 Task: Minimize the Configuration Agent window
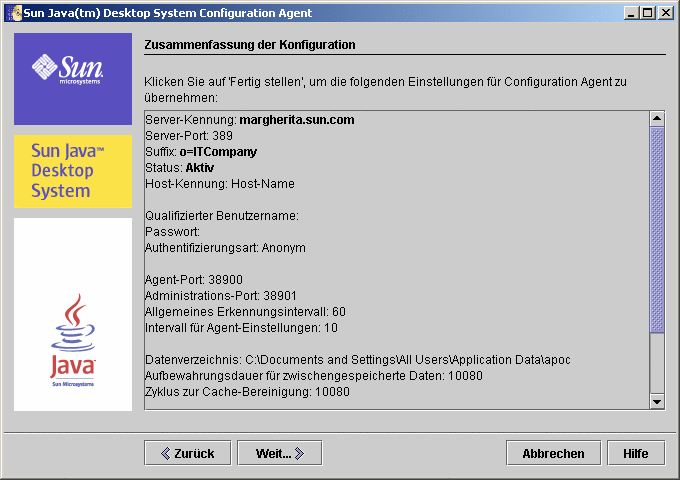[631, 13]
